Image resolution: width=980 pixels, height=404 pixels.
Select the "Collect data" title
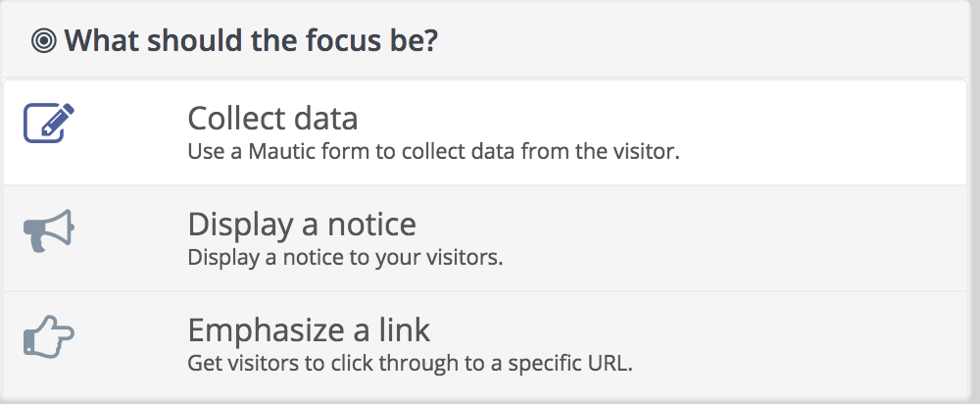point(272,119)
